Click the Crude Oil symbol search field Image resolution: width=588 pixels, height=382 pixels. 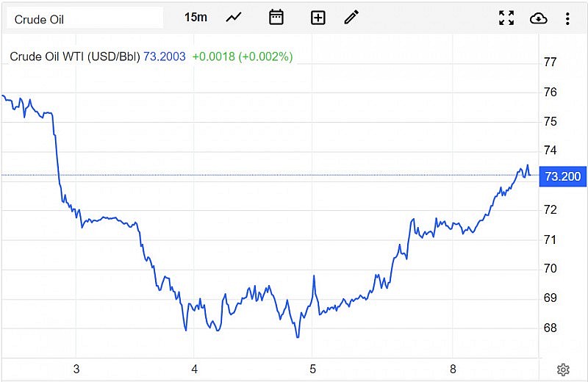85,18
